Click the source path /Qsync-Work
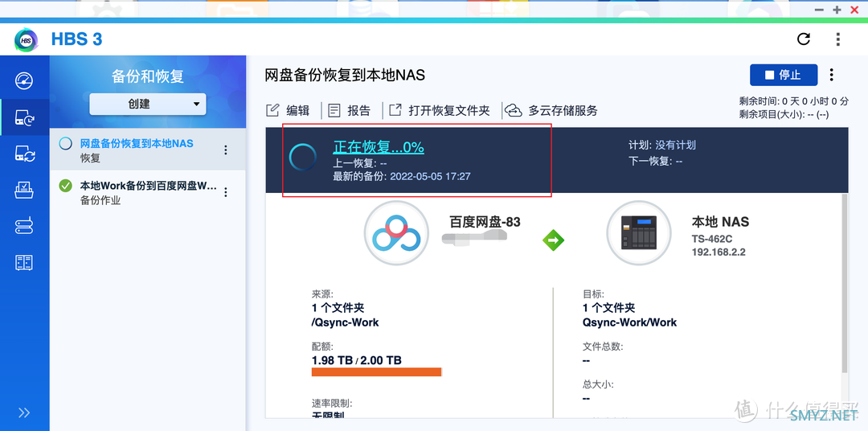This screenshot has width=868, height=431. 346,322
